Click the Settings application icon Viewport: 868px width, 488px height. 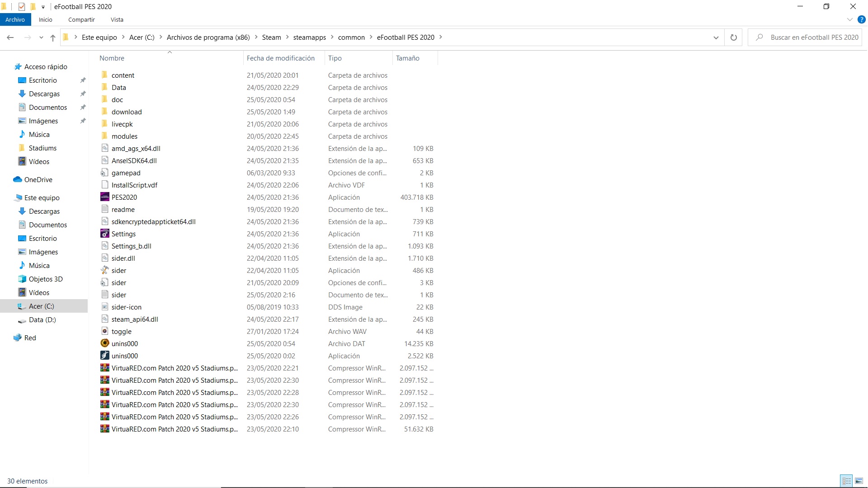[104, 234]
